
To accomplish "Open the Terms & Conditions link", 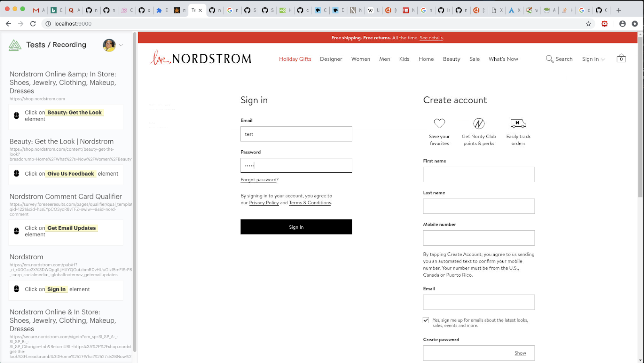I will coord(310,203).
